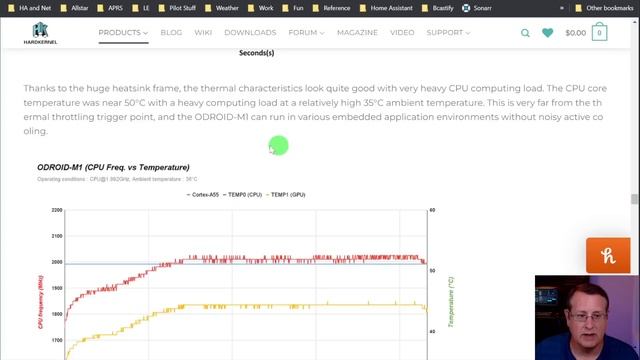Open the Bcastify bookmarks folder

click(438, 8)
